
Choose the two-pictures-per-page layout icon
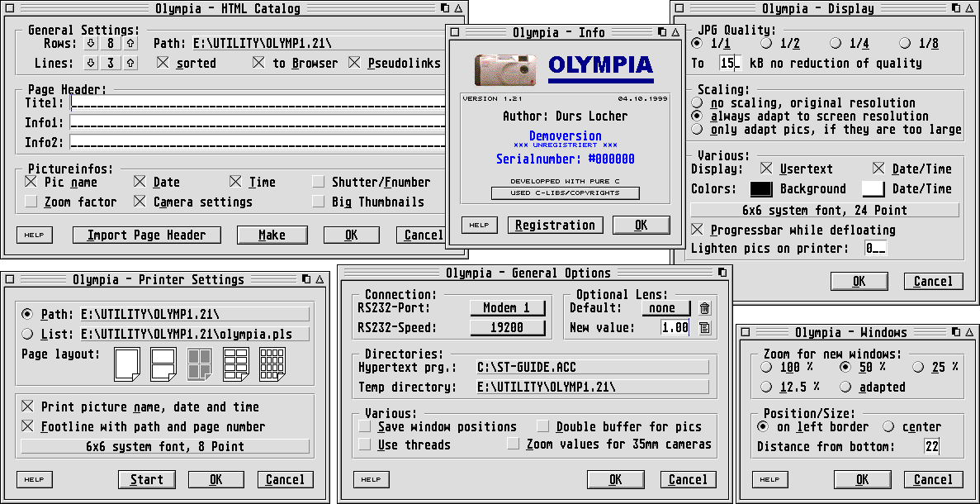163,364
